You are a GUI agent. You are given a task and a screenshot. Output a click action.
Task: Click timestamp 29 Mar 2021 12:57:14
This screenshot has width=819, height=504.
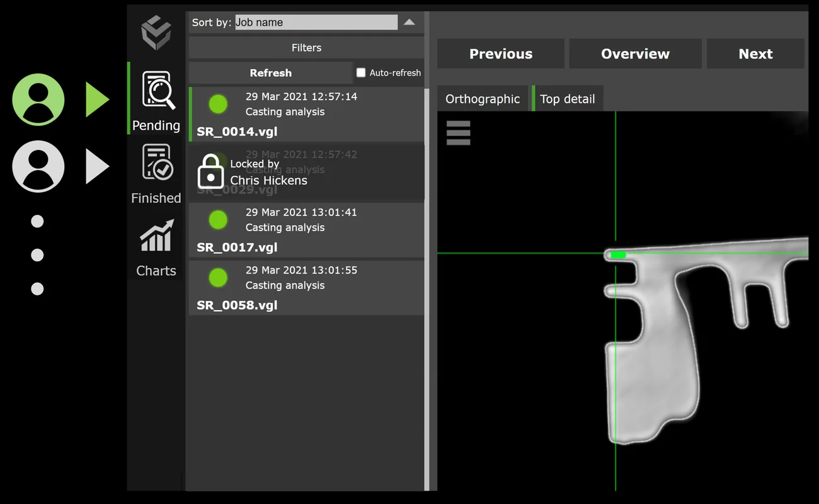[x=301, y=96]
